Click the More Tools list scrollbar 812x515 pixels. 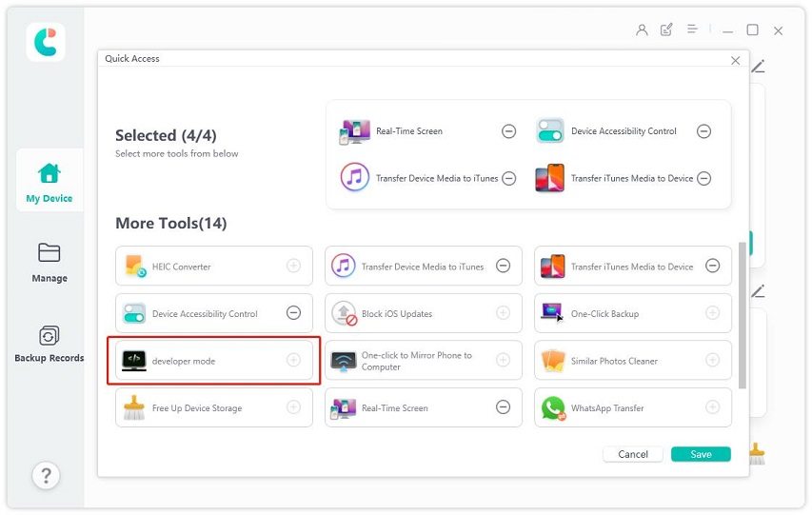click(x=743, y=315)
